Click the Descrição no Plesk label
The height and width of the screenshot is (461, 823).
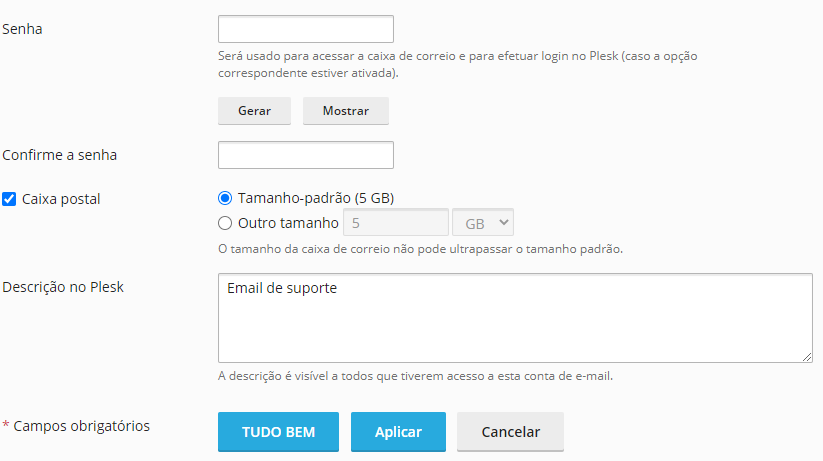point(62,286)
